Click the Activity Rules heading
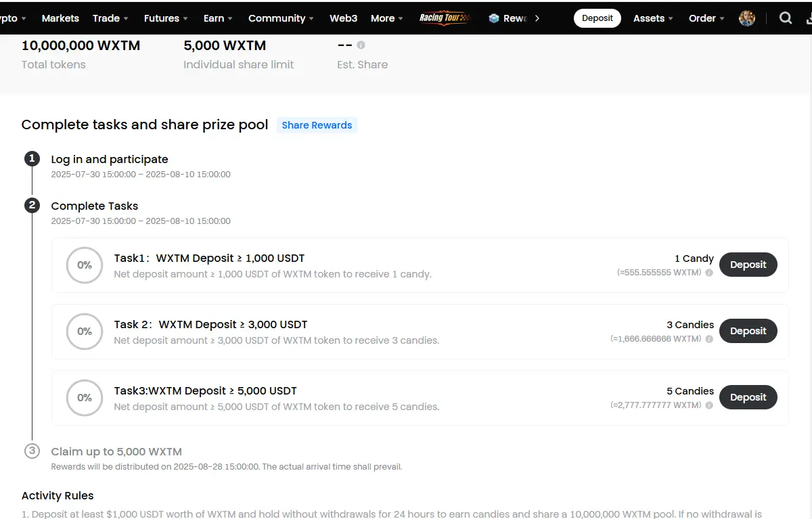Image resolution: width=812 pixels, height=519 pixels. point(58,495)
